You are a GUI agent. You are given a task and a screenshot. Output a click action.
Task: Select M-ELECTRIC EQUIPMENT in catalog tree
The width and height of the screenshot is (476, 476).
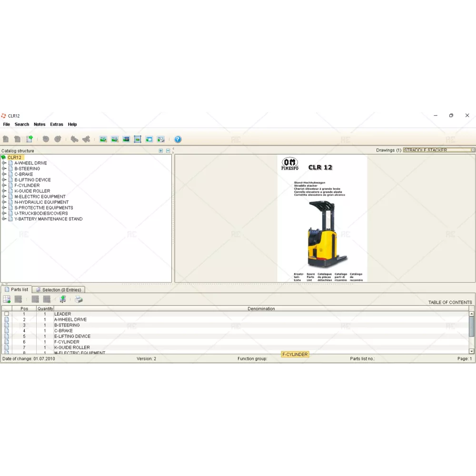point(40,197)
